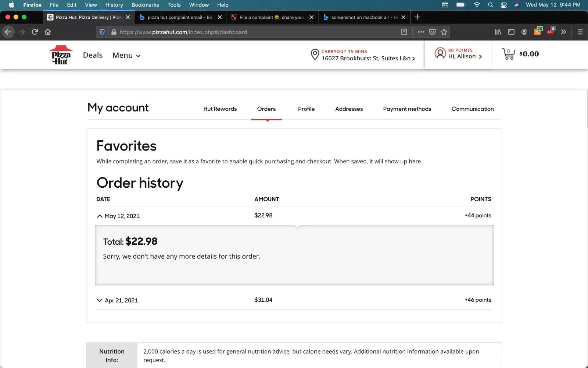
Task: Open the Menu dropdown
Action: (x=126, y=55)
